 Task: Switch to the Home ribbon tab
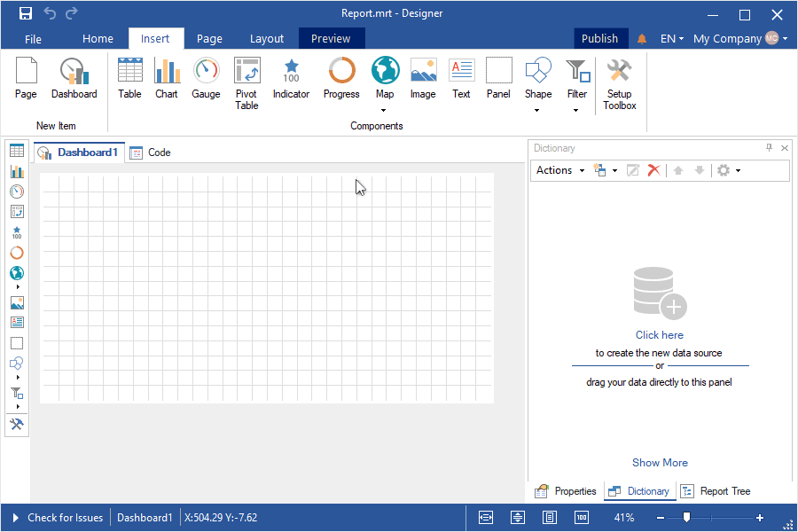pyautogui.click(x=98, y=39)
